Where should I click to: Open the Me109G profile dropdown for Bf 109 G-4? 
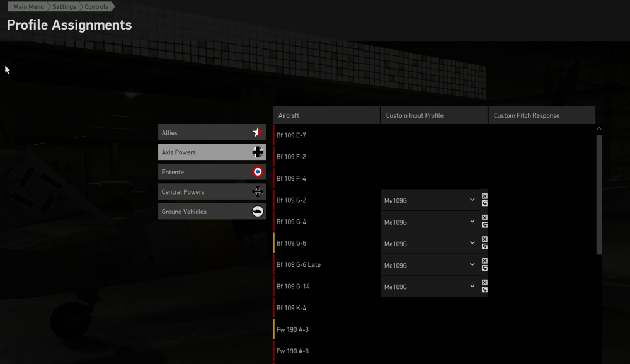(430, 222)
